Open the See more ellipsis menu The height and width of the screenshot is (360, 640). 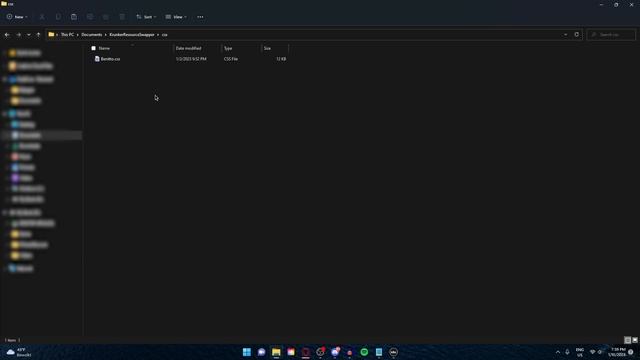point(200,17)
